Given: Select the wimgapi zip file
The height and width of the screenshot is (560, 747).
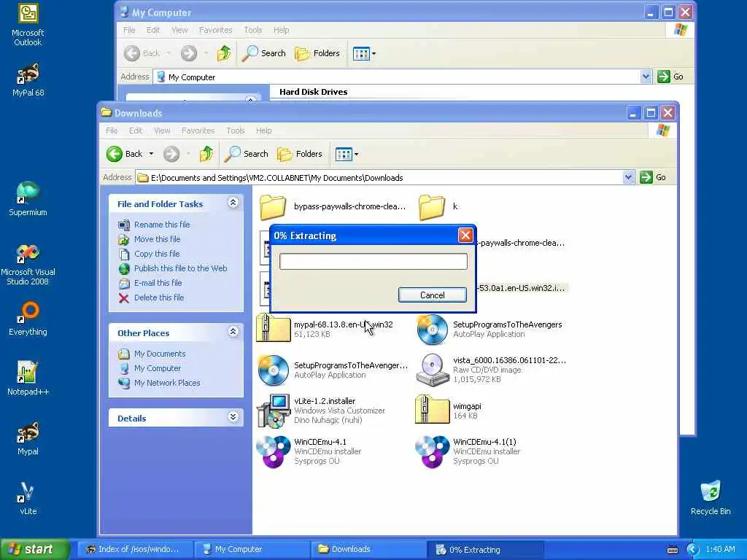Looking at the screenshot, I should (x=449, y=411).
